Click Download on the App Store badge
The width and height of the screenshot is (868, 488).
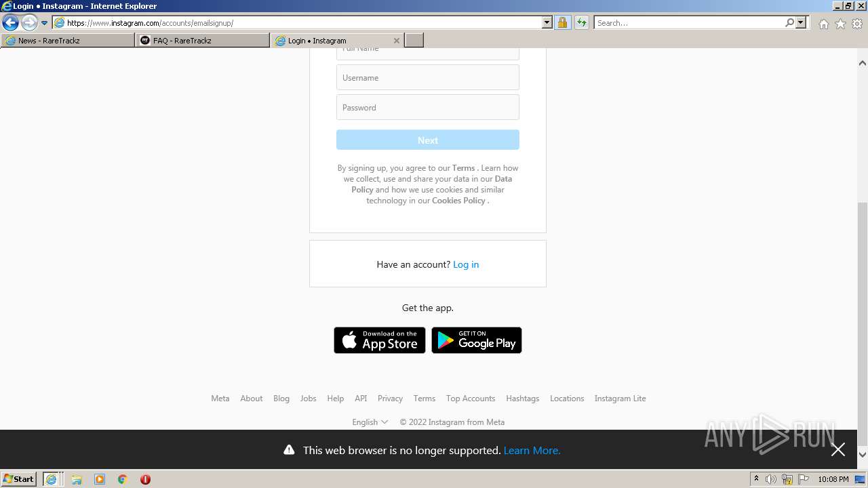380,340
